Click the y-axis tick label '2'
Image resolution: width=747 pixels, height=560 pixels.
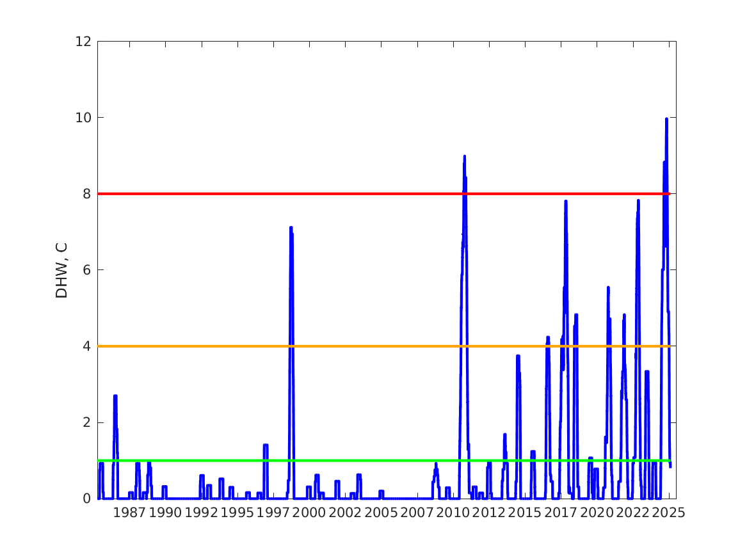86,422
